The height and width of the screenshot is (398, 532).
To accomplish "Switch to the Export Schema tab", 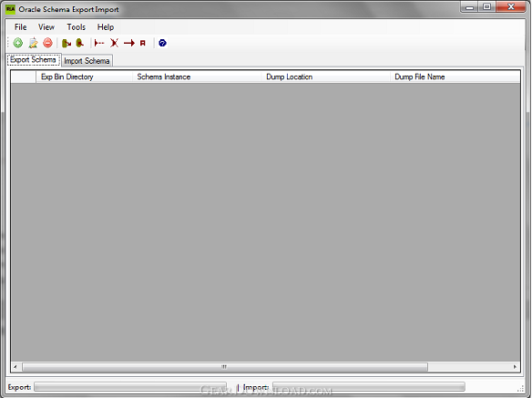I will tap(34, 60).
